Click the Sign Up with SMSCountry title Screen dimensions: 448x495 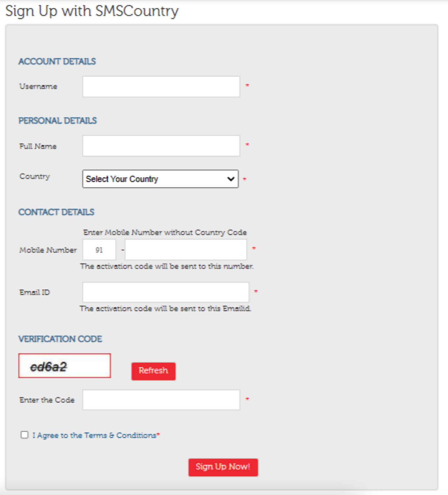pos(92,11)
